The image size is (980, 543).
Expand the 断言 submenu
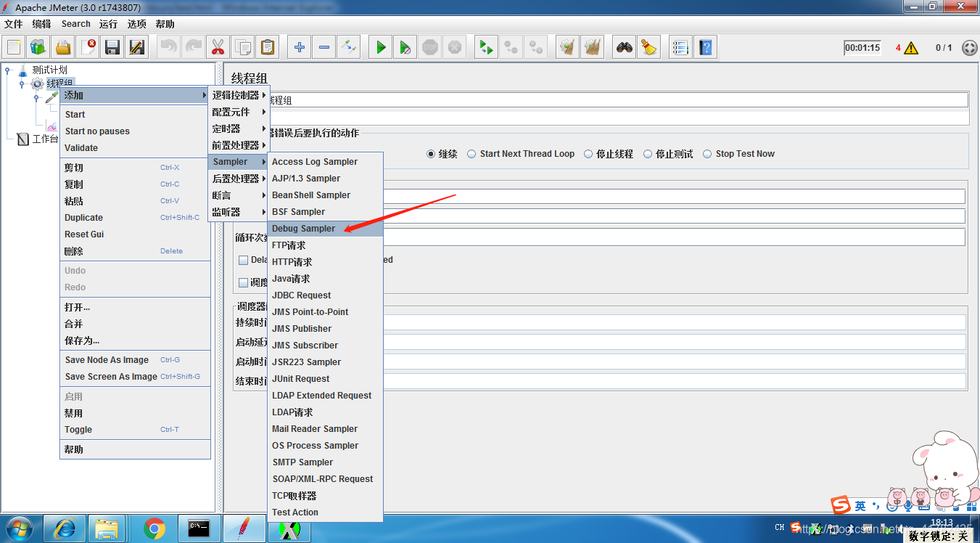tap(239, 195)
